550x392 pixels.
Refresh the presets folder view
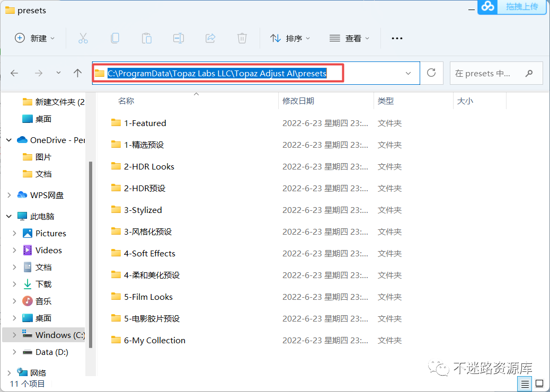(431, 73)
